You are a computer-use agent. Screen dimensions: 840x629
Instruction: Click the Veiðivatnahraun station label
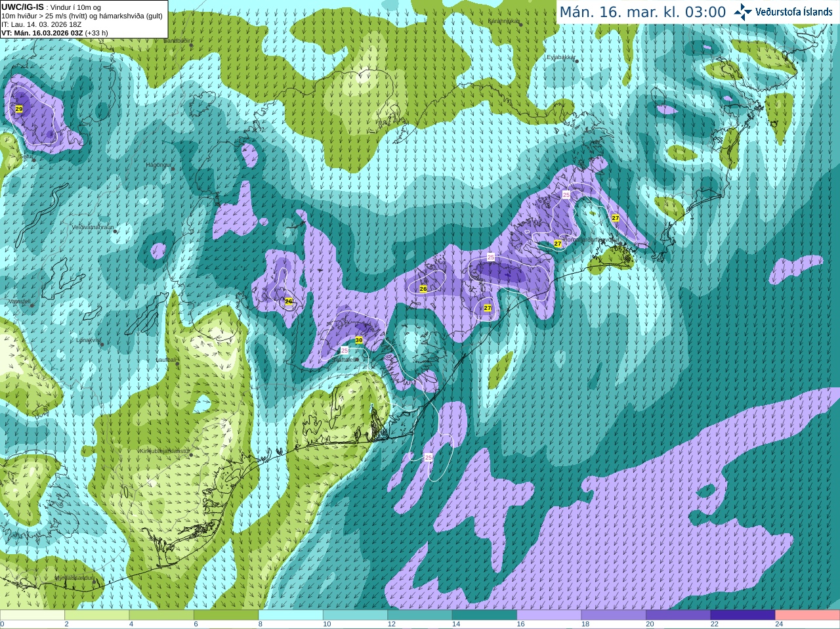[x=93, y=227]
